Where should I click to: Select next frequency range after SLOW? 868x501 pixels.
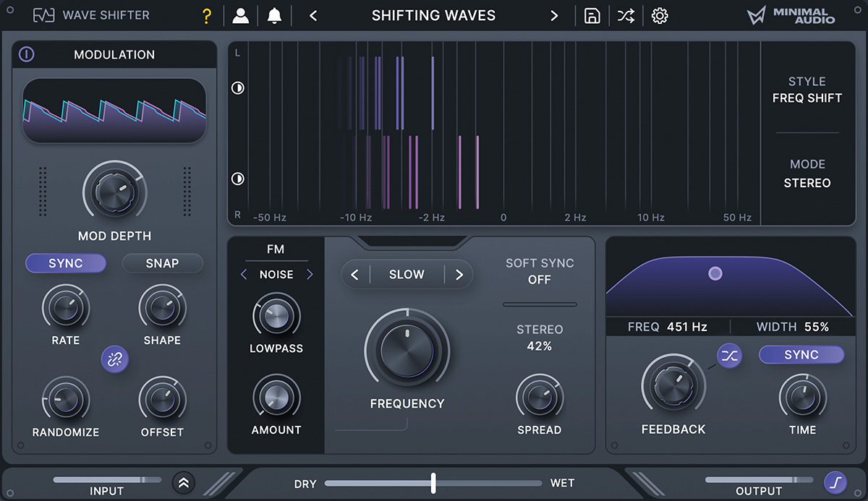click(459, 275)
